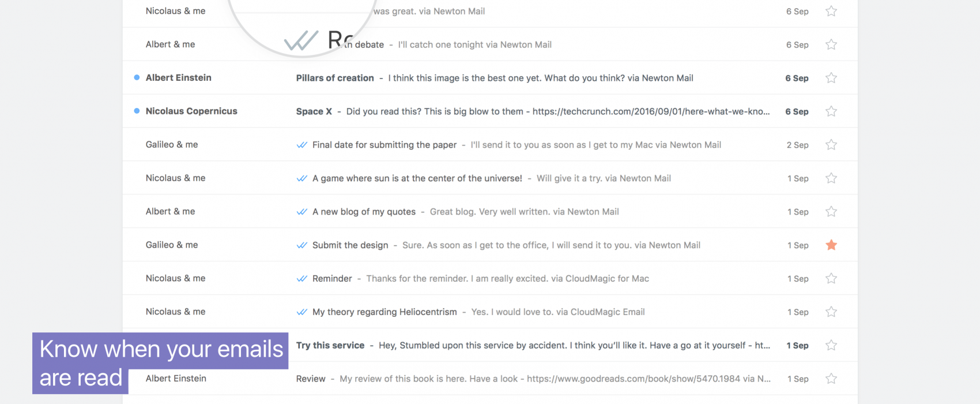Open 'Final date for submitting the paper' thread

click(x=385, y=145)
